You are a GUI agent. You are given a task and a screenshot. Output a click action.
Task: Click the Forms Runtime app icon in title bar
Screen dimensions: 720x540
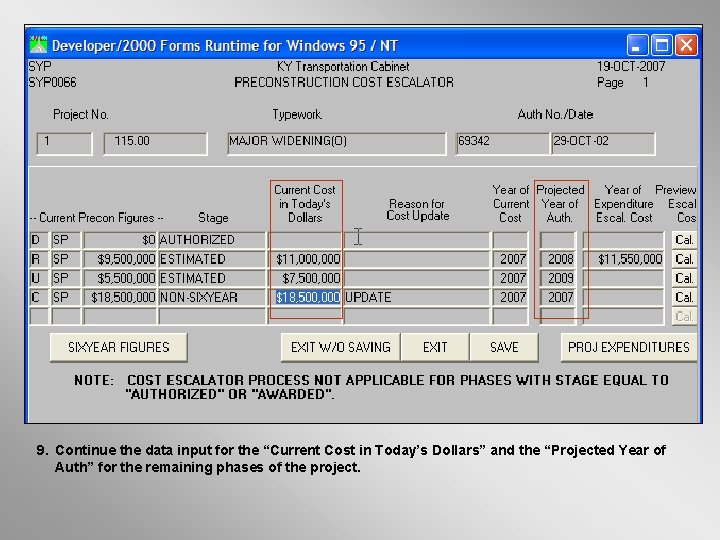[39, 45]
